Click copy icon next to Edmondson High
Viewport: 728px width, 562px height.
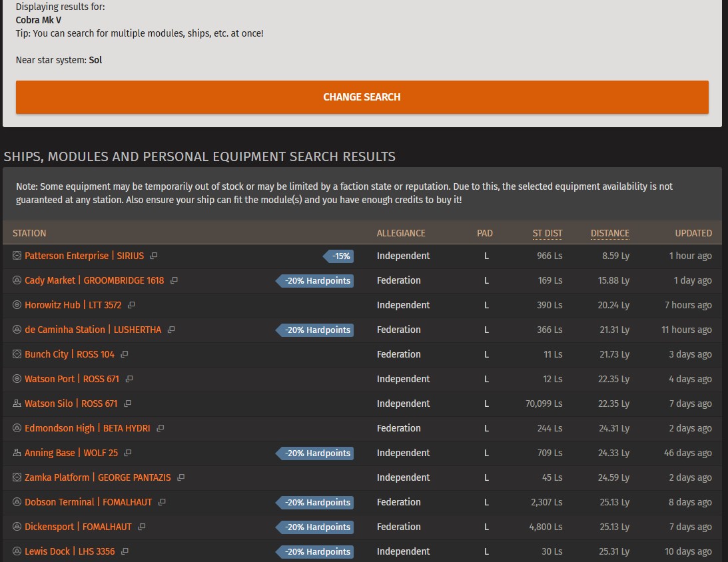160,428
